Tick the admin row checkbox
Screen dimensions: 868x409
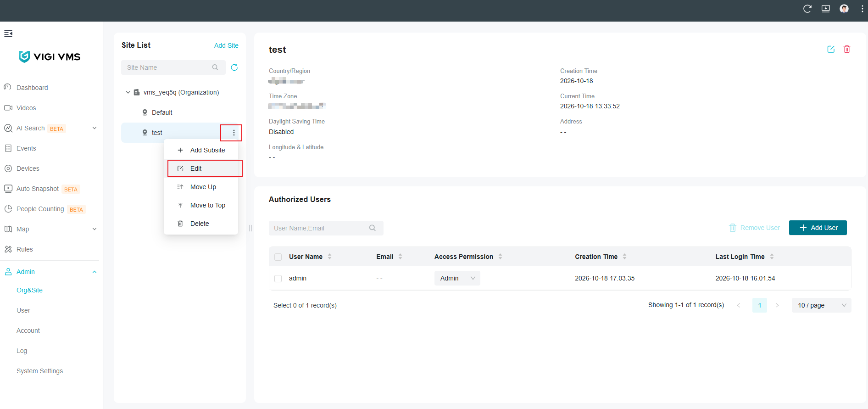pos(278,279)
